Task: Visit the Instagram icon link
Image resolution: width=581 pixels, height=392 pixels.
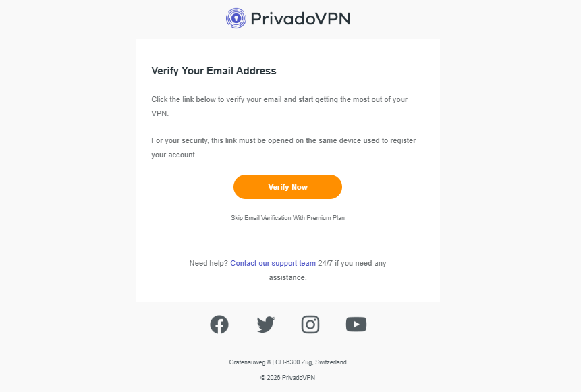Action: click(310, 325)
